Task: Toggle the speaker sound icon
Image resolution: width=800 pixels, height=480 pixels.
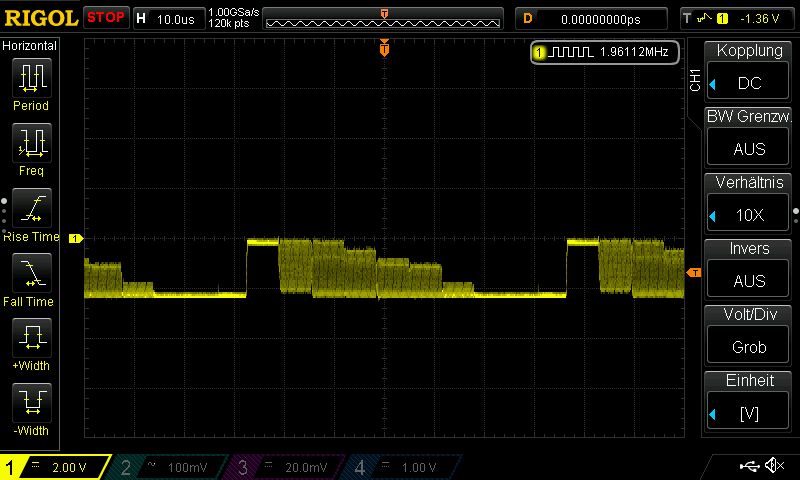Action: click(773, 466)
